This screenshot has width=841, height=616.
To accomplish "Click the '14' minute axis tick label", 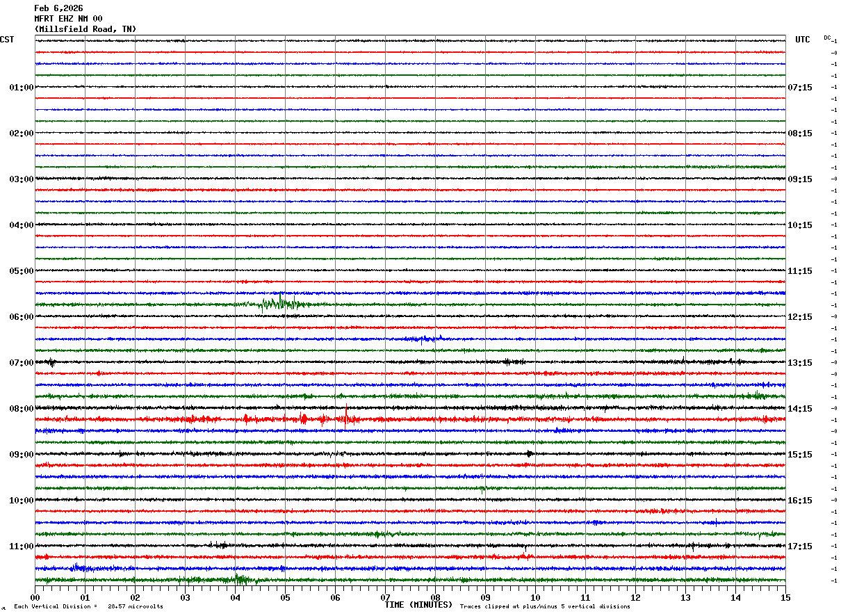I will tap(735, 598).
